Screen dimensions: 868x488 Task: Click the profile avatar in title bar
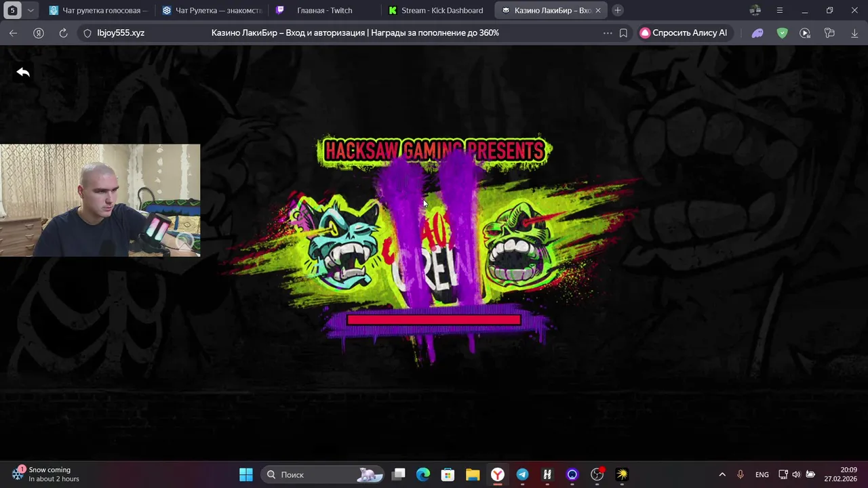tap(755, 10)
